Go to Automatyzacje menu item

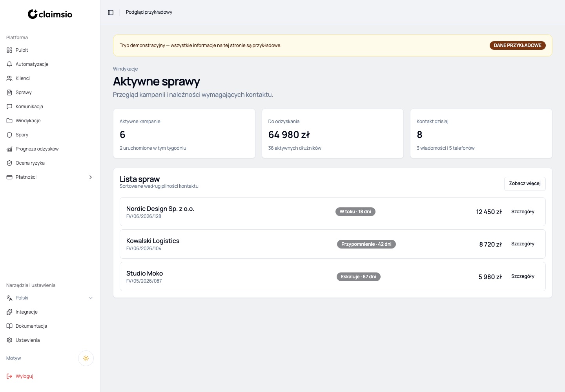click(x=50, y=64)
